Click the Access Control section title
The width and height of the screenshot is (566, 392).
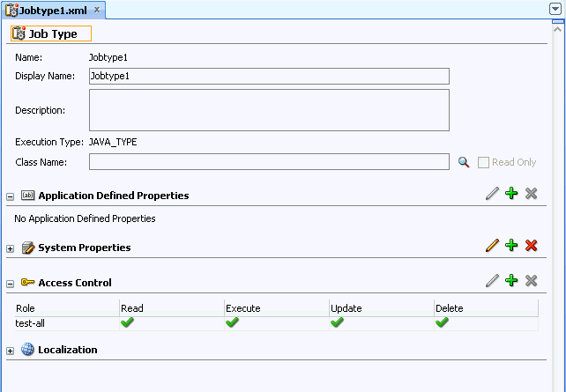(75, 283)
